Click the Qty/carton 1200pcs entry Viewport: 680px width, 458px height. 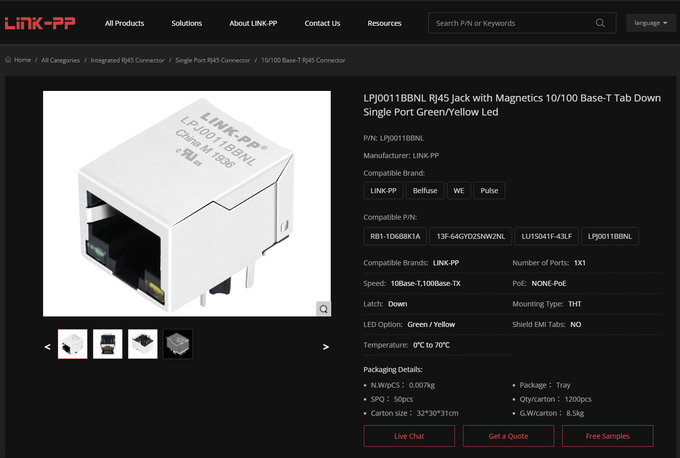click(x=556, y=399)
